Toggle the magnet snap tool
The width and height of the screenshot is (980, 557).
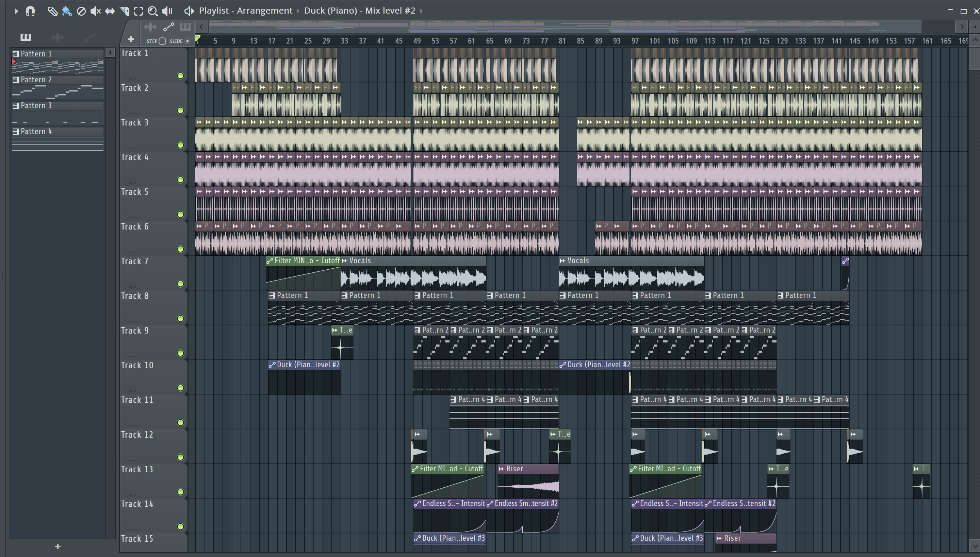point(30,11)
